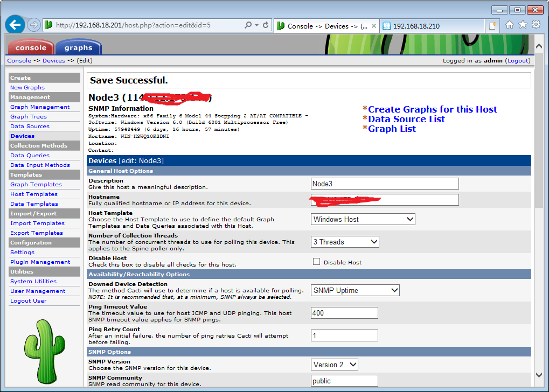
Task: Open Import Templates in sidebar
Action: (37, 223)
